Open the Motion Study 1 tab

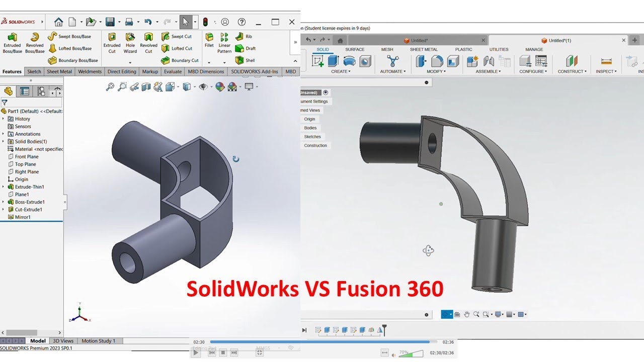99,341
